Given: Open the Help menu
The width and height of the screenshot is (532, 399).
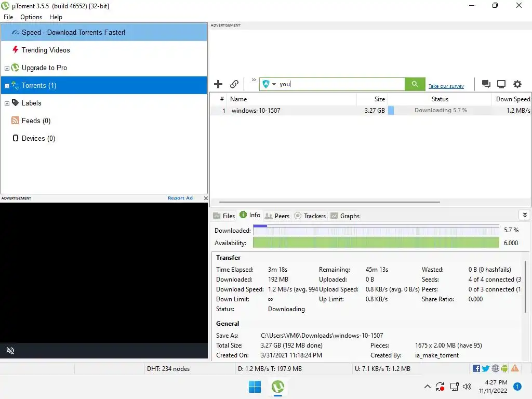Looking at the screenshot, I should click(x=56, y=17).
